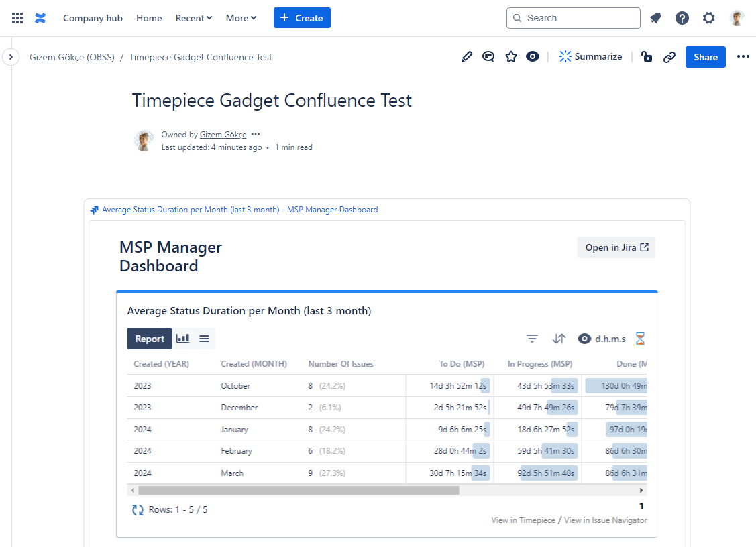Expand the Recent menu
Image resolution: width=756 pixels, height=547 pixels.
pyautogui.click(x=193, y=18)
